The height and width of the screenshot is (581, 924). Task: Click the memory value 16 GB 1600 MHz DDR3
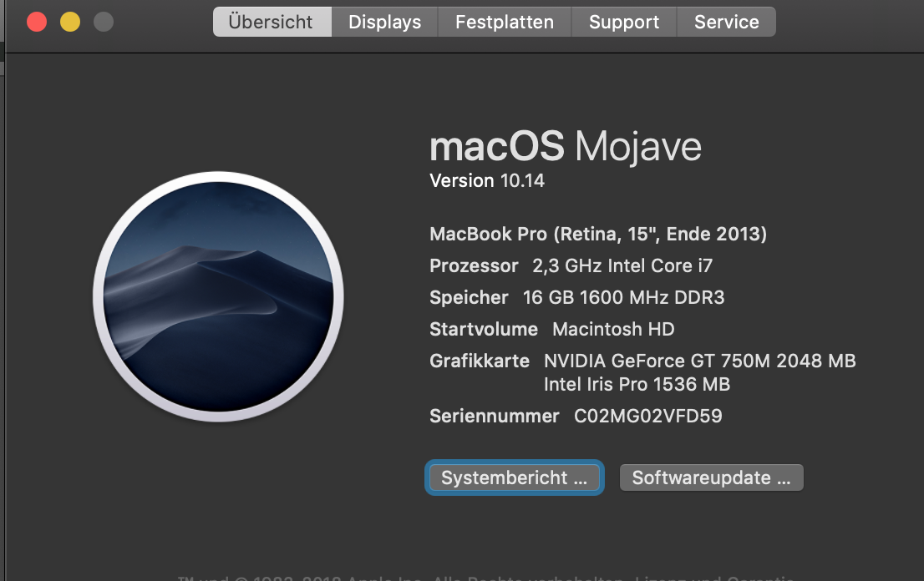(623, 298)
